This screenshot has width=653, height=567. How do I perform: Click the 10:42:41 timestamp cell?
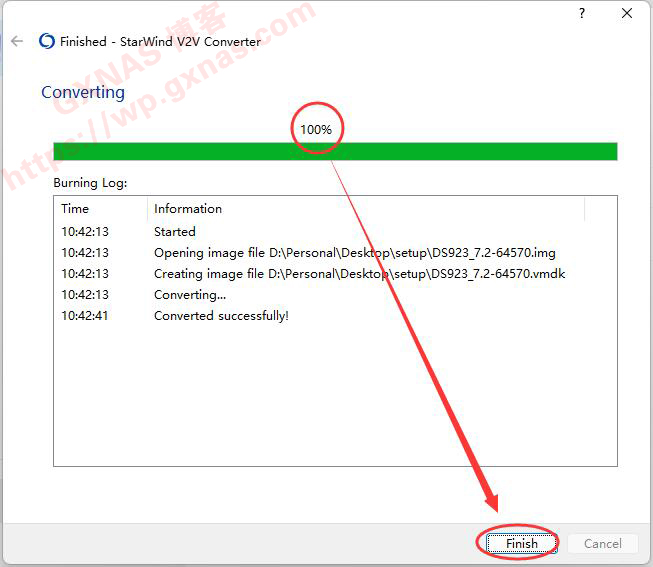pyautogui.click(x=85, y=316)
